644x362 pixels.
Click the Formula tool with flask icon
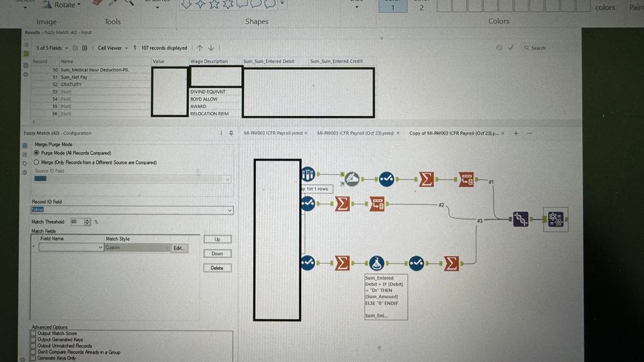tap(376, 263)
